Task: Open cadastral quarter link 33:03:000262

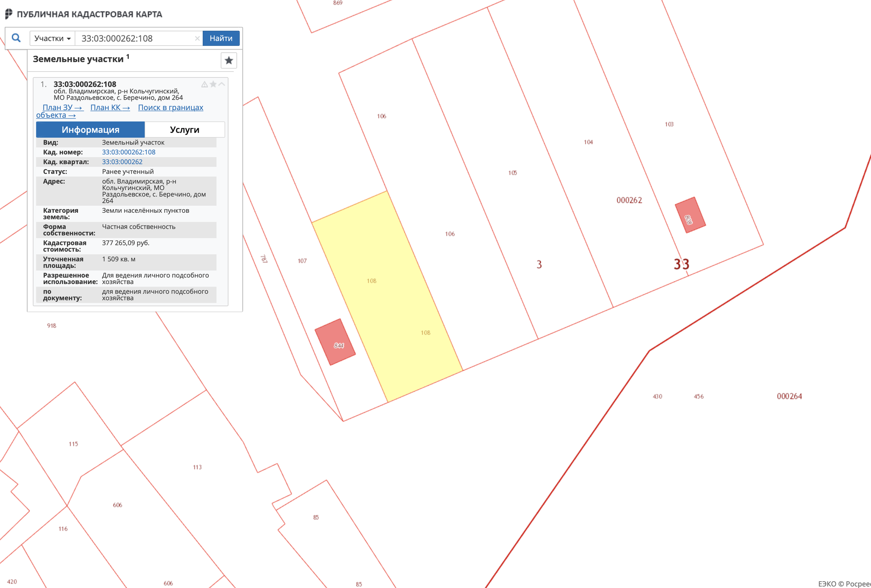Action: pos(122,162)
